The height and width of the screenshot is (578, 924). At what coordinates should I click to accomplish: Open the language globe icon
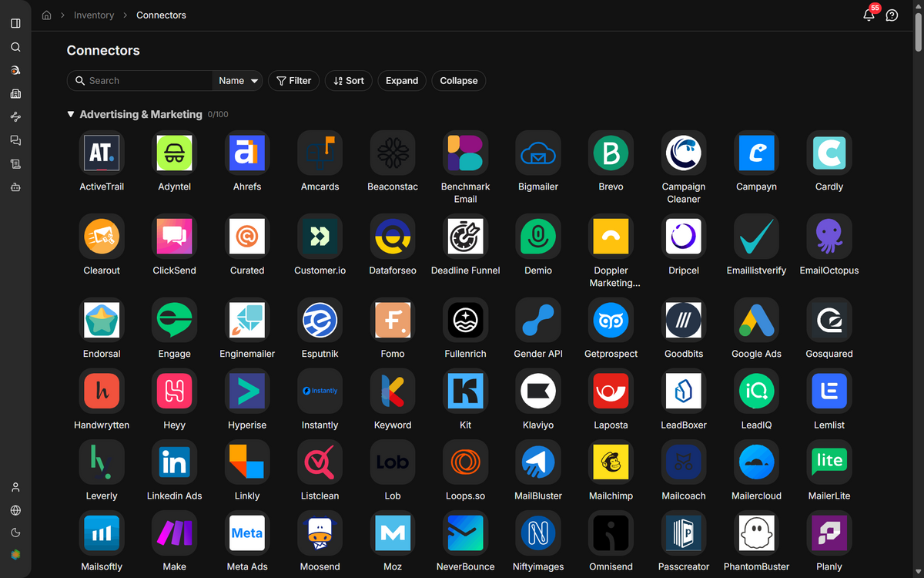pyautogui.click(x=15, y=510)
